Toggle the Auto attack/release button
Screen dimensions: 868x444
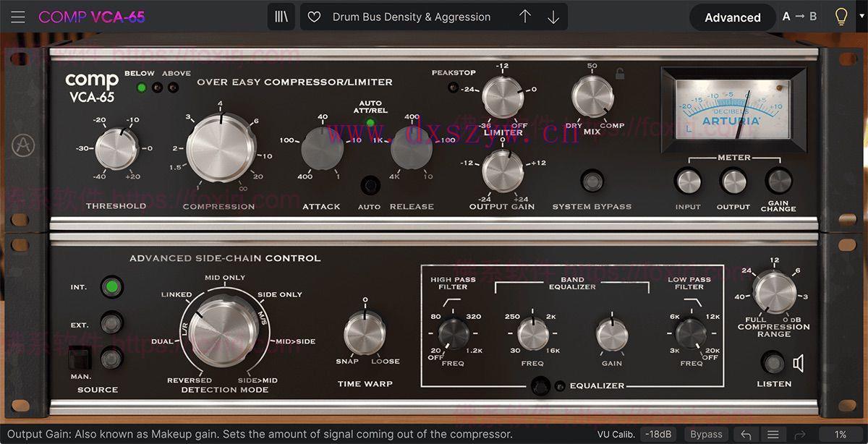(371, 186)
